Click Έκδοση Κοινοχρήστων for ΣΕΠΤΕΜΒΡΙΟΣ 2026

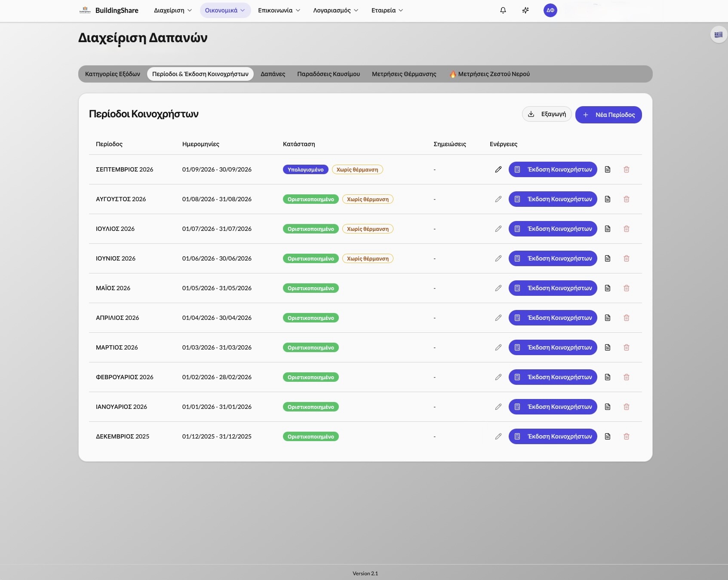(553, 169)
